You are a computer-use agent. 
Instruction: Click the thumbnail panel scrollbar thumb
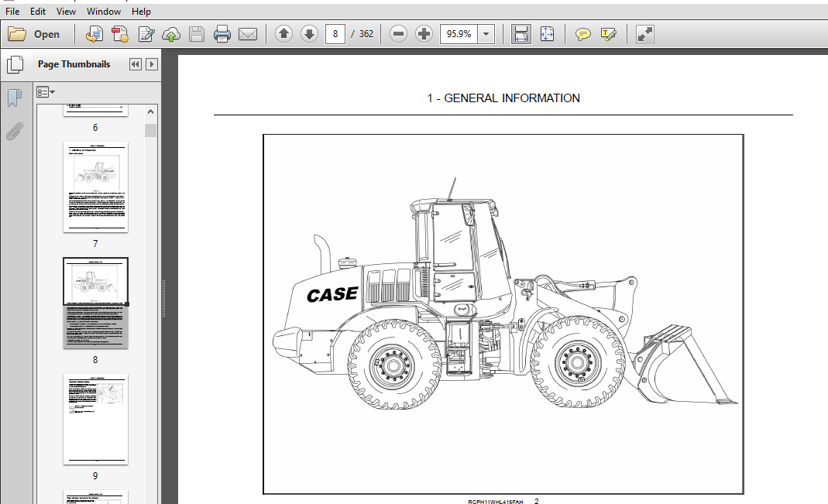tap(150, 130)
